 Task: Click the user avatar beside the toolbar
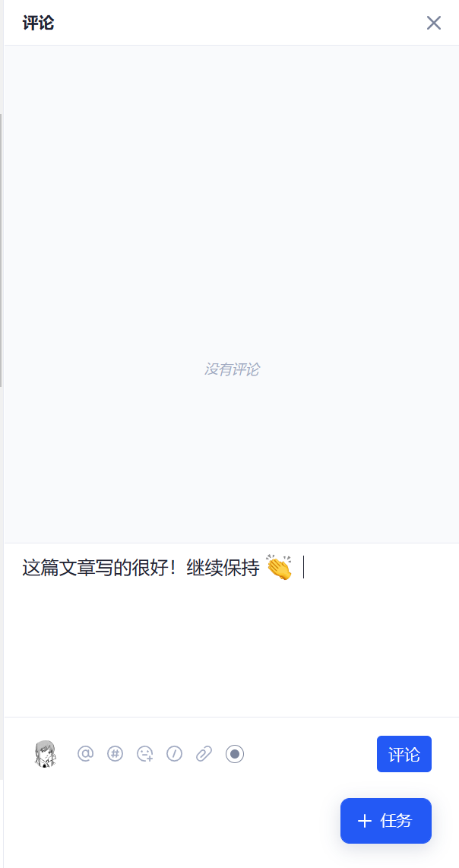coord(46,754)
